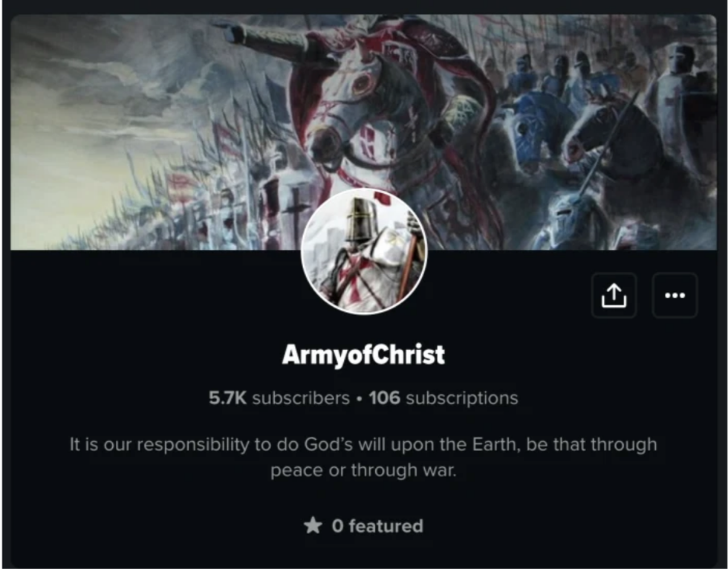Click the share profile upload icon
The image size is (728, 569).
click(x=614, y=296)
